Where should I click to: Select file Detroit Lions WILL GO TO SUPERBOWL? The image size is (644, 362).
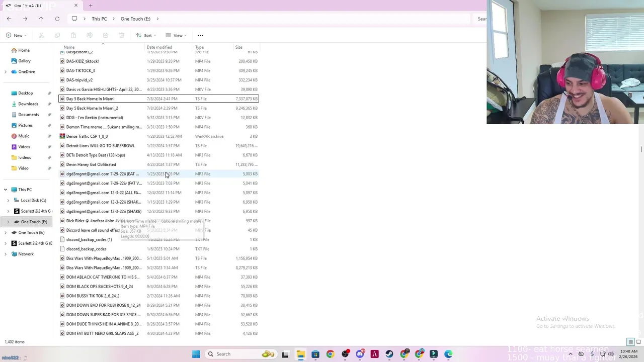click(x=101, y=146)
